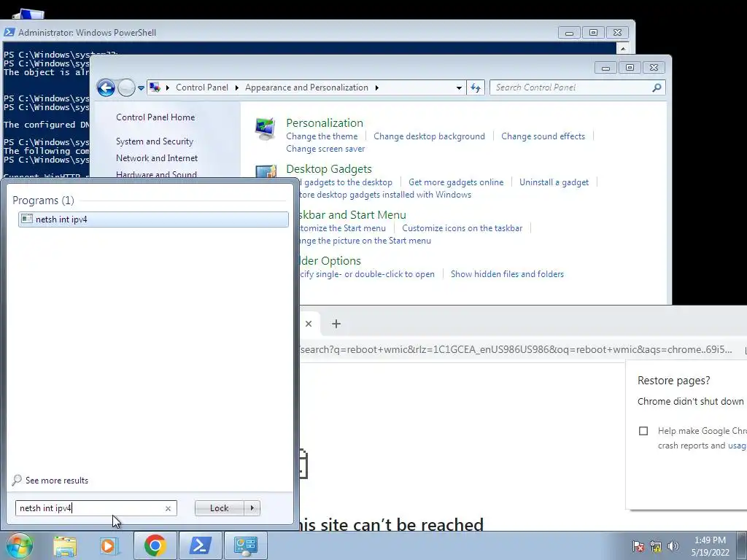Open the recent pages dropdown beside Forward

point(141,88)
